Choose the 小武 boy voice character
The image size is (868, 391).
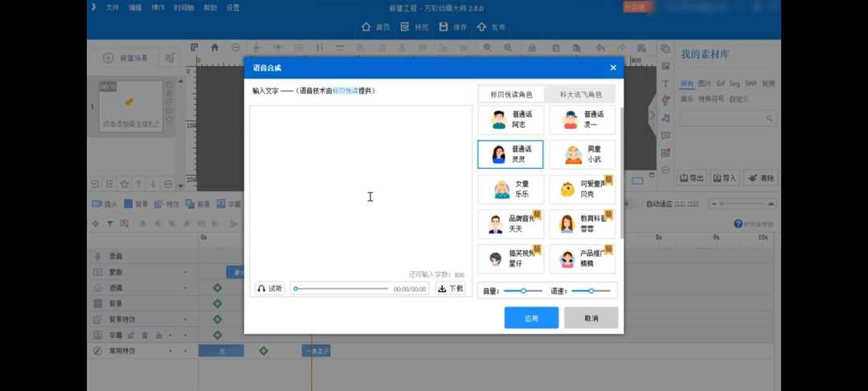582,154
